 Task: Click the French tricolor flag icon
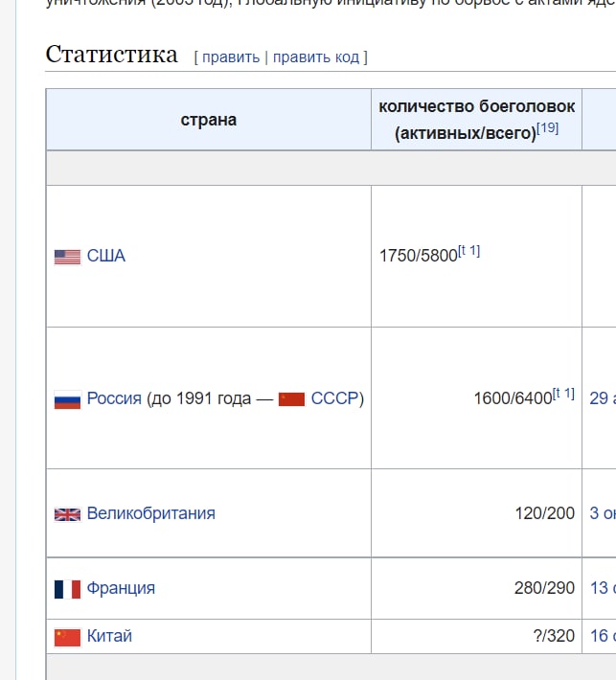(67, 588)
